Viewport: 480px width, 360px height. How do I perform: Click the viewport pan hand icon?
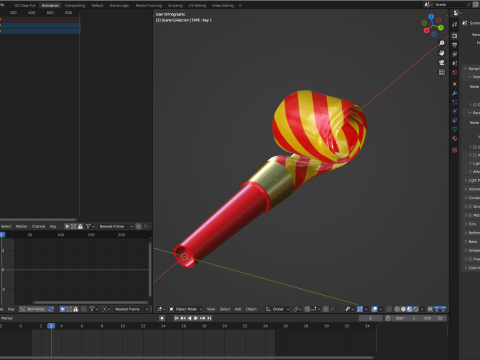click(x=442, y=53)
